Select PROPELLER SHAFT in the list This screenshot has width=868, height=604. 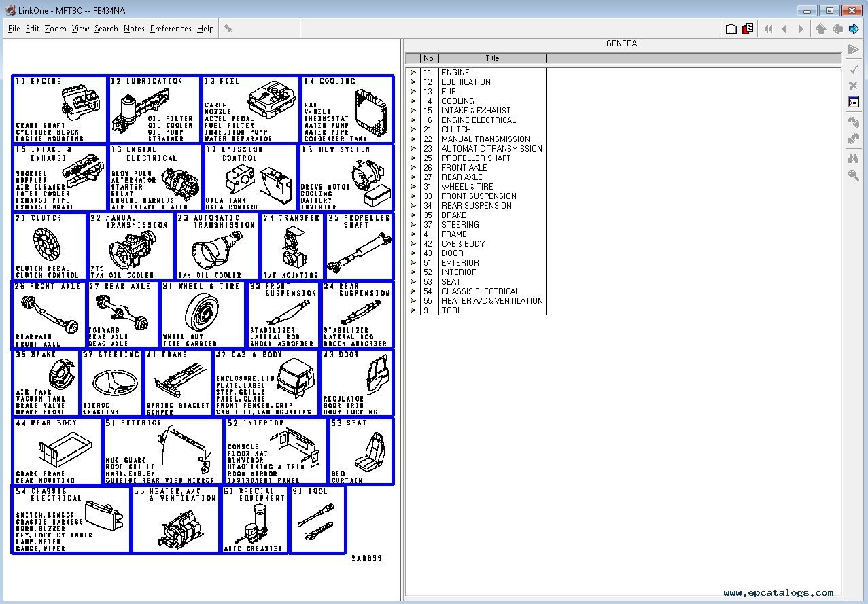(476, 158)
